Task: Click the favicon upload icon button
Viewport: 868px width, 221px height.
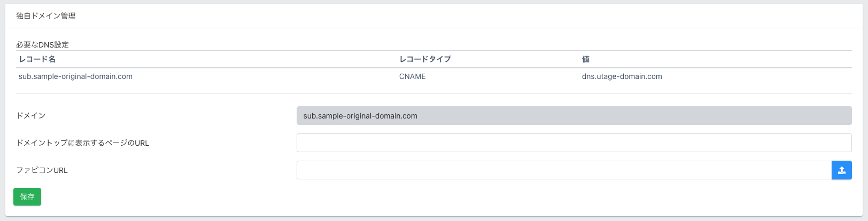Action: tap(841, 170)
